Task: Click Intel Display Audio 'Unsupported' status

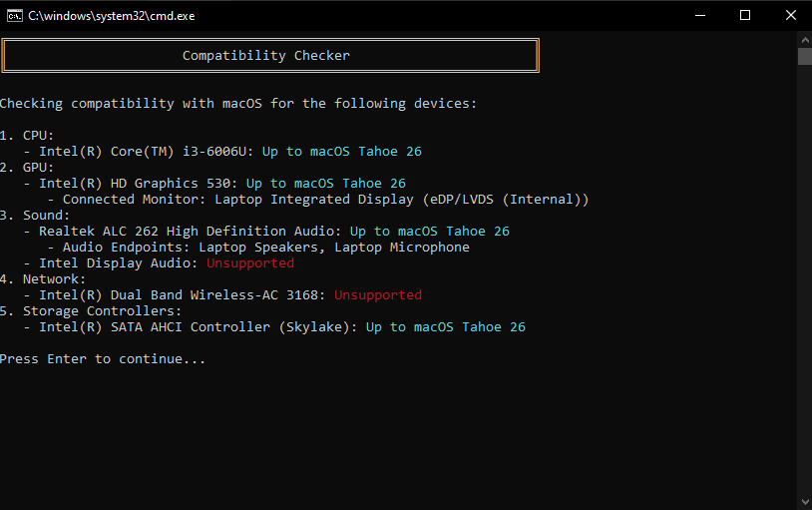Action: (x=250, y=263)
